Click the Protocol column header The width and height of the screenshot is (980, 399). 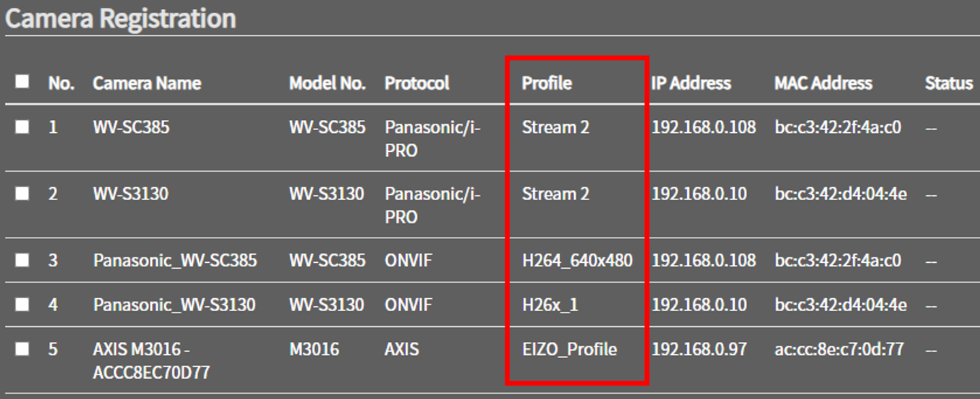coord(417,83)
